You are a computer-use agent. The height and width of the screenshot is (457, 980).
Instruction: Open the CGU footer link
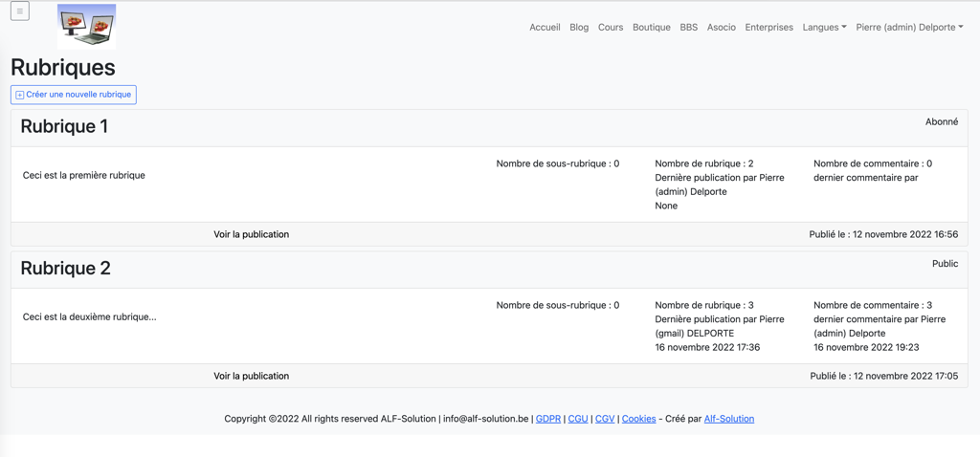[578, 419]
